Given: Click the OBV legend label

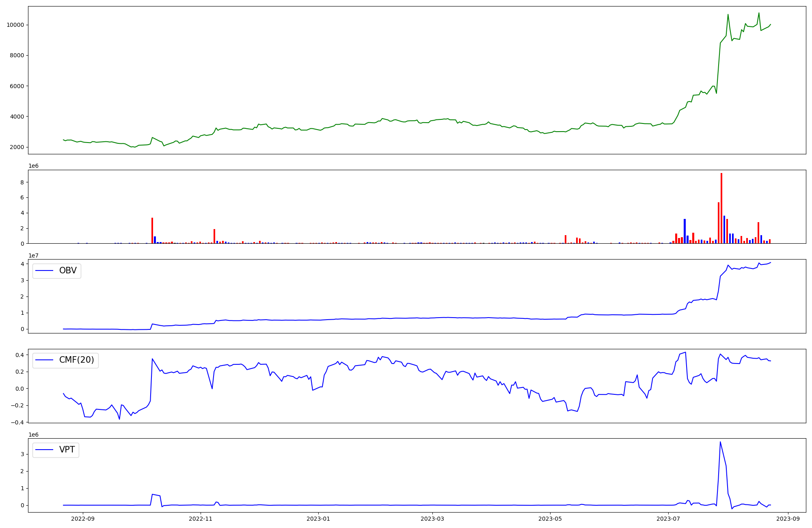Looking at the screenshot, I should click(68, 270).
